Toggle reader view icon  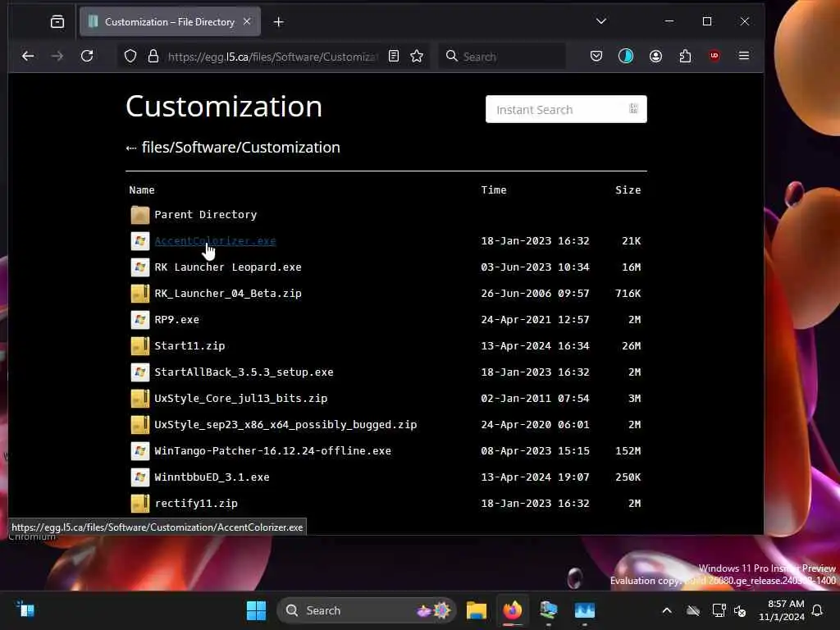coord(394,56)
